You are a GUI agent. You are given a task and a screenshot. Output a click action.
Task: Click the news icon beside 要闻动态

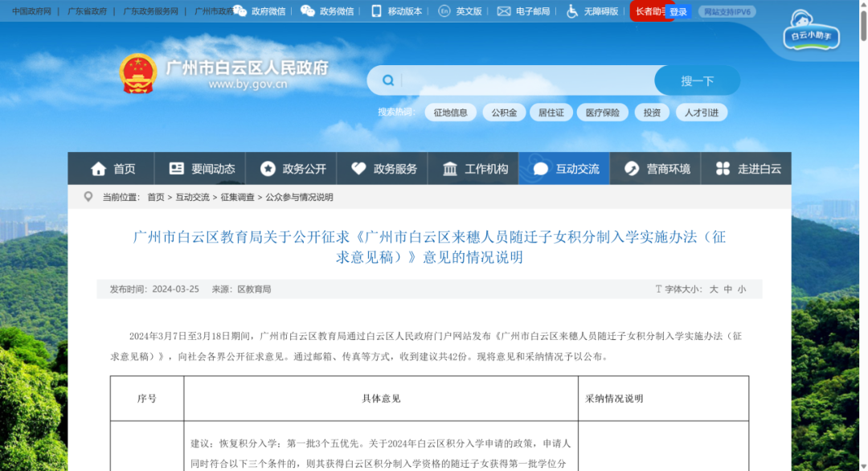tap(176, 168)
